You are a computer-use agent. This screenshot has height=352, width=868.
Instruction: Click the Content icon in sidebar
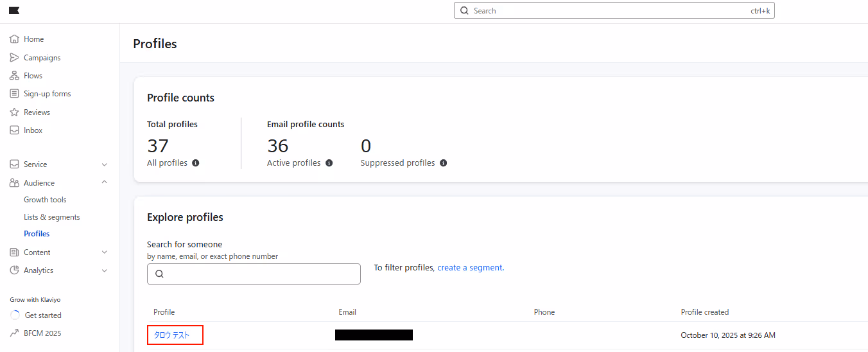(x=14, y=252)
